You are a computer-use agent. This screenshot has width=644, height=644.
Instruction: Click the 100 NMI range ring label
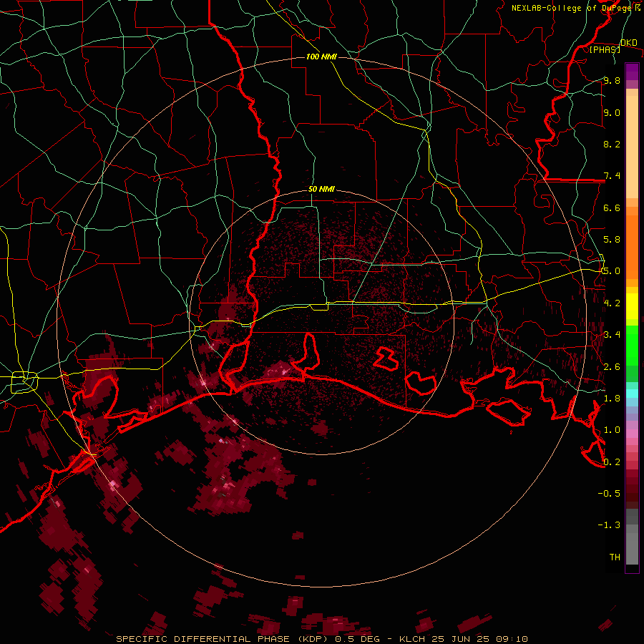pyautogui.click(x=321, y=57)
